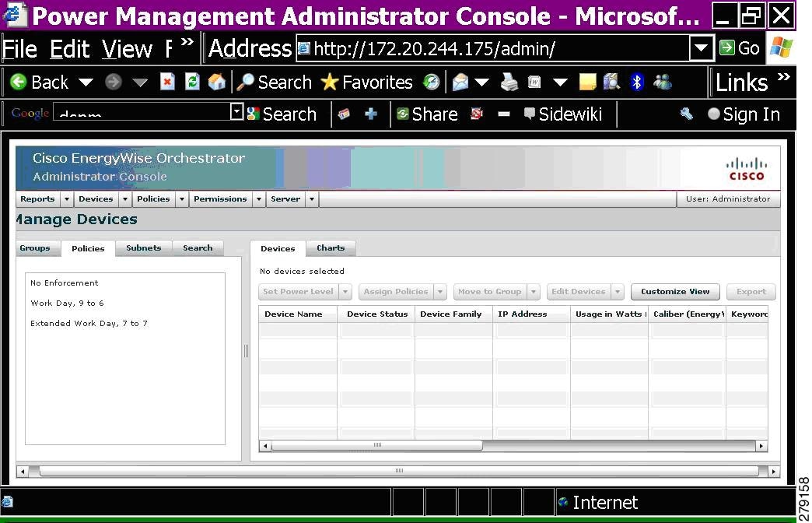Expand the Reports menu arrow

pos(67,199)
